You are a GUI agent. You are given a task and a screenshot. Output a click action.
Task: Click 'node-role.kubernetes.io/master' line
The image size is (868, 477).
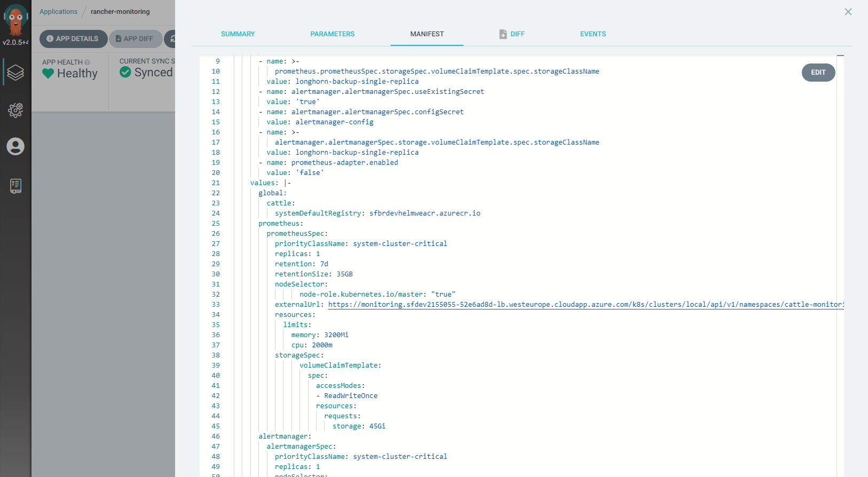point(377,295)
